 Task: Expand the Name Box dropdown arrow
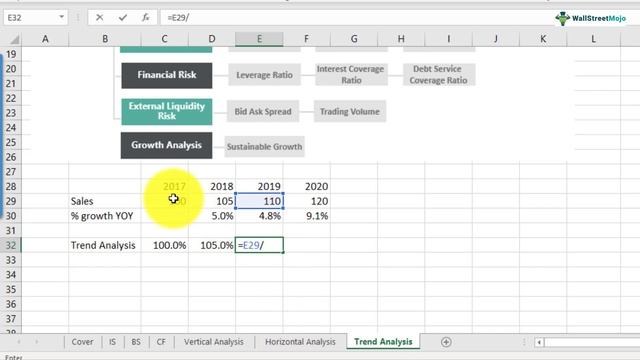click(61, 17)
